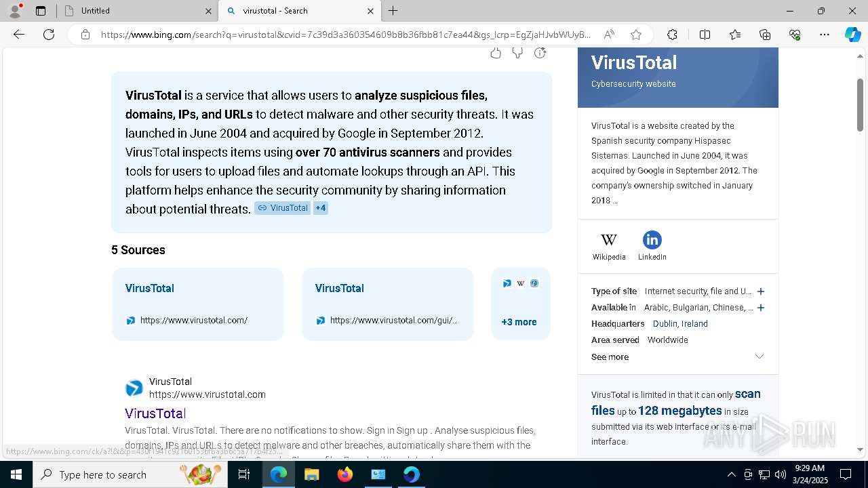This screenshot has height=488, width=868.
Task: Close the virustotal - Search tab
Action: [x=370, y=11]
